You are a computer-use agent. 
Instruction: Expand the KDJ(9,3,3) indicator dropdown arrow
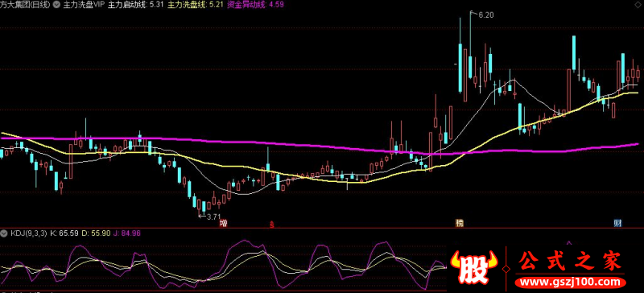point(5,233)
